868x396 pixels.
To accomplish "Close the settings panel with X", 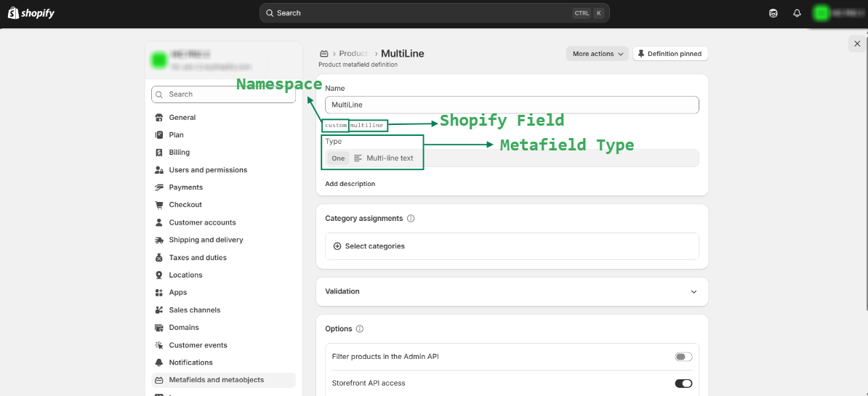I will (857, 44).
